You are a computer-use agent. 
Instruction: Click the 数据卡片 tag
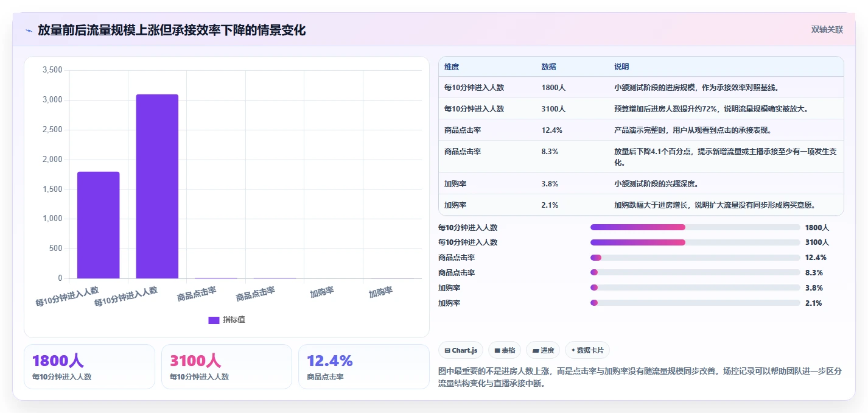click(x=587, y=350)
